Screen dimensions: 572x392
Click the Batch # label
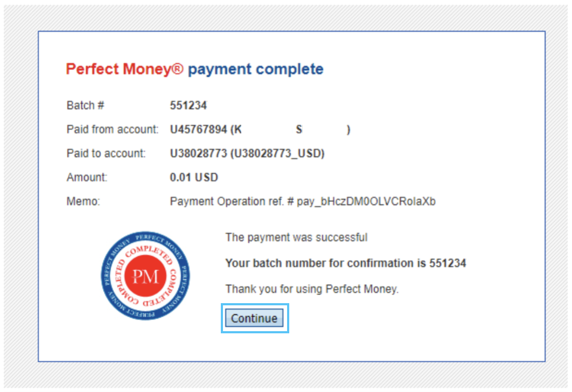click(85, 106)
